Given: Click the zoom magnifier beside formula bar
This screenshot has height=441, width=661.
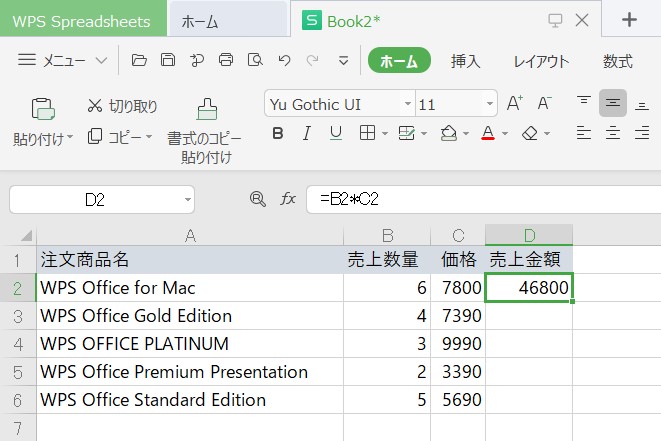Looking at the screenshot, I should point(258,199).
